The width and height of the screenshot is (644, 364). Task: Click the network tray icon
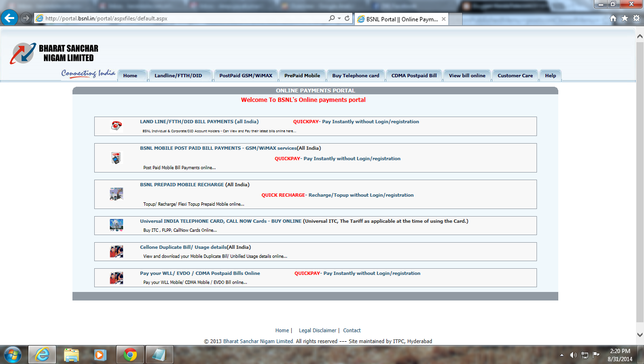point(585,355)
